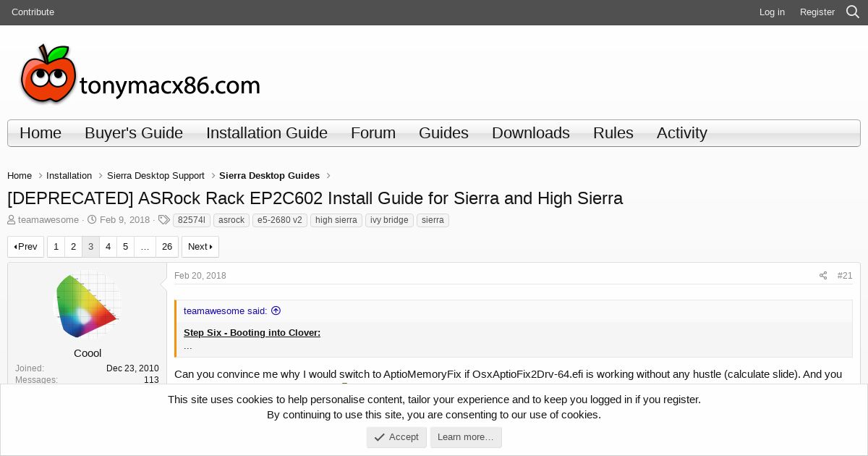Screen dimensions: 868x456
Task: Open the Activity tab
Action: coord(682,133)
